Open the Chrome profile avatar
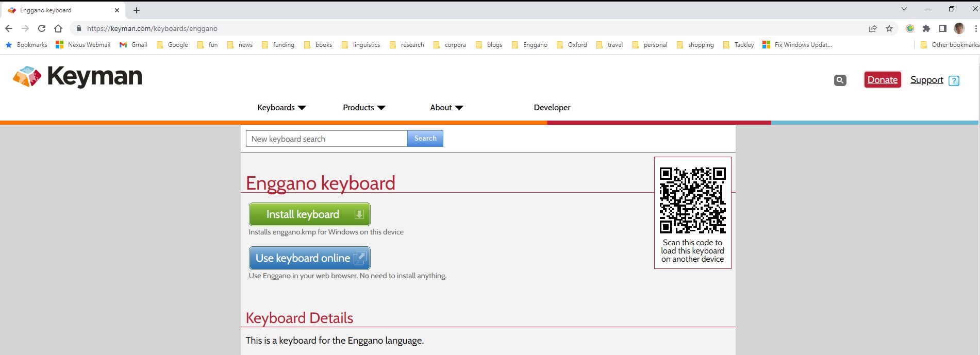The height and width of the screenshot is (355, 980). [x=959, y=29]
